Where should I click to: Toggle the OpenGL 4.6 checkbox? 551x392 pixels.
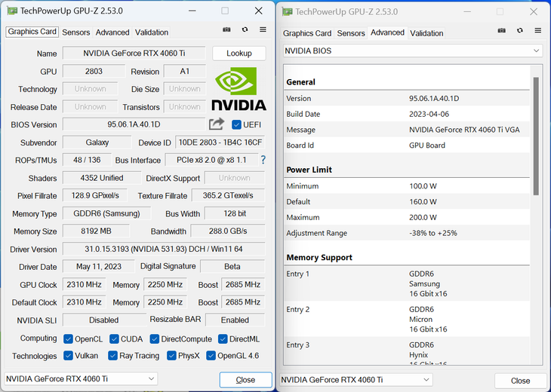coord(211,356)
